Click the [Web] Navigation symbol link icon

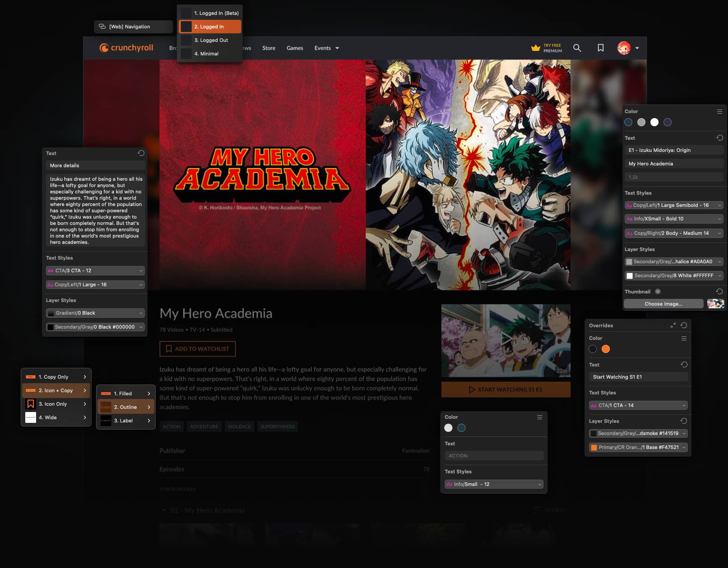click(x=102, y=27)
